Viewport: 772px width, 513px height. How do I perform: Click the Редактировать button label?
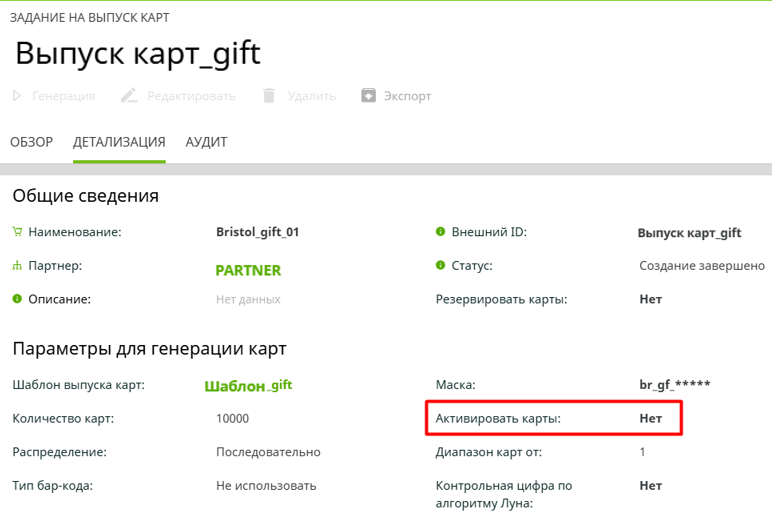[191, 96]
